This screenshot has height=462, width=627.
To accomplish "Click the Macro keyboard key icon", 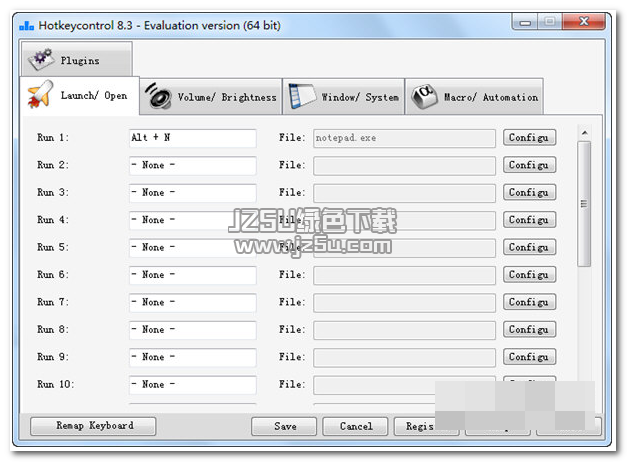I will [x=425, y=96].
